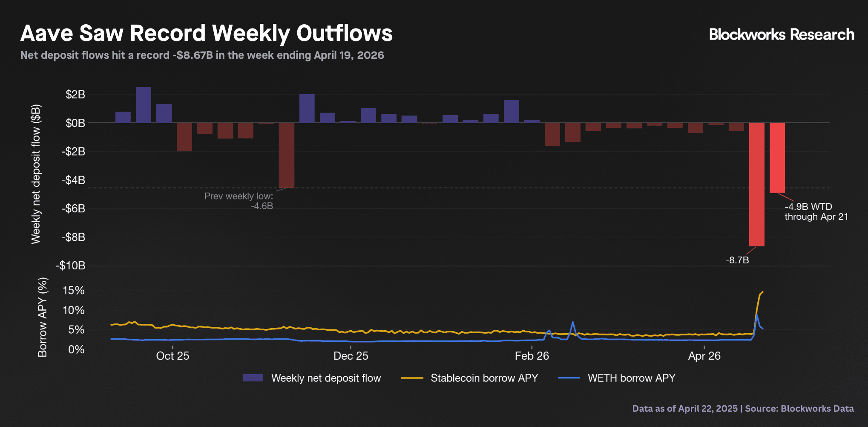Click the purple Weekly net deposit flow swatch

point(253,378)
